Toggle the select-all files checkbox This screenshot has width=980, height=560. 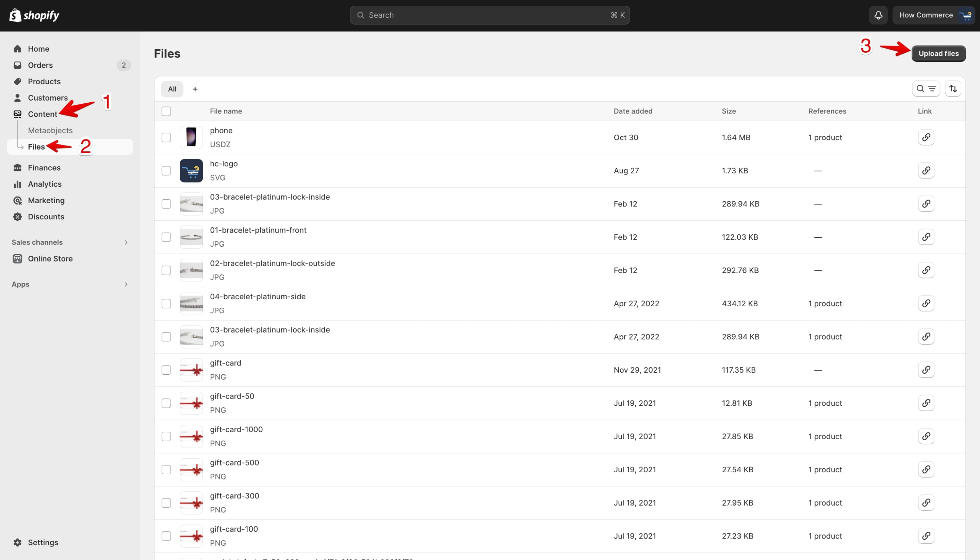click(166, 111)
